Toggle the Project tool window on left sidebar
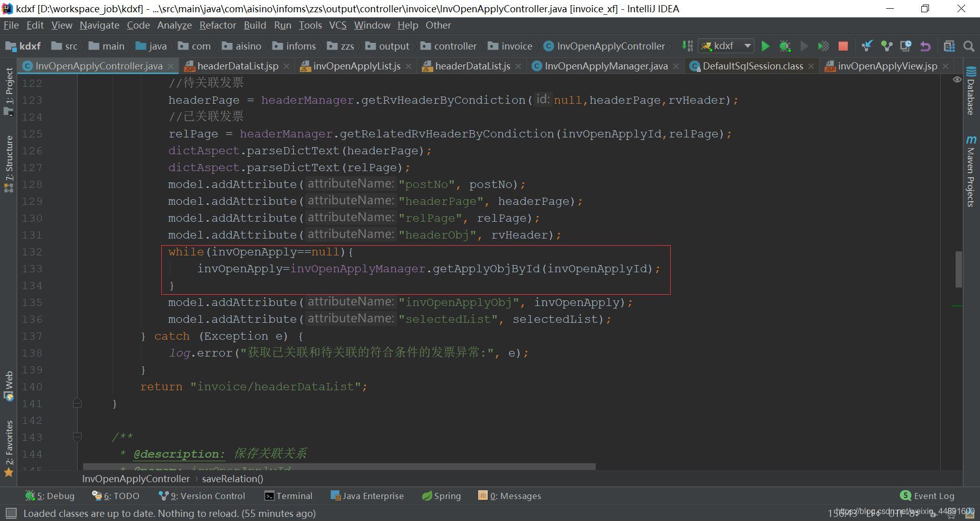The height and width of the screenshot is (521, 980). 9,91
